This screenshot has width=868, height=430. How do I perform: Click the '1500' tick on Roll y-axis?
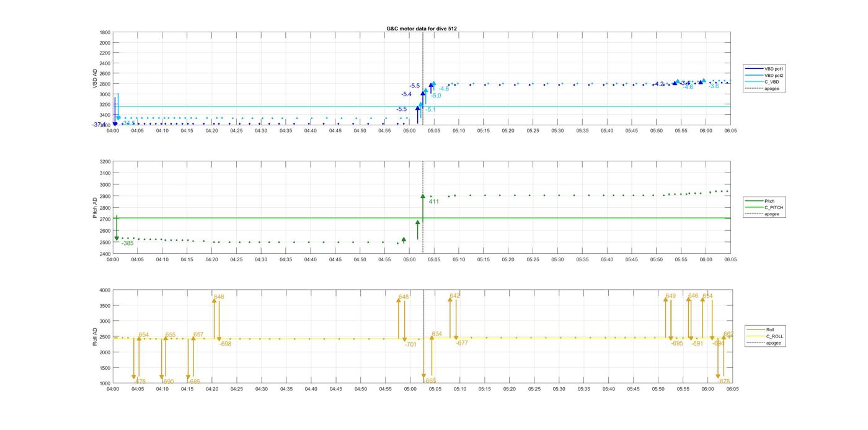(105, 368)
